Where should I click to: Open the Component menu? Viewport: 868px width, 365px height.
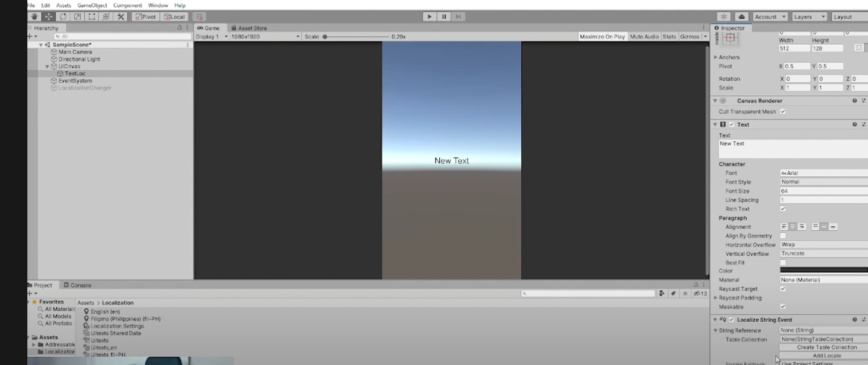pos(127,5)
